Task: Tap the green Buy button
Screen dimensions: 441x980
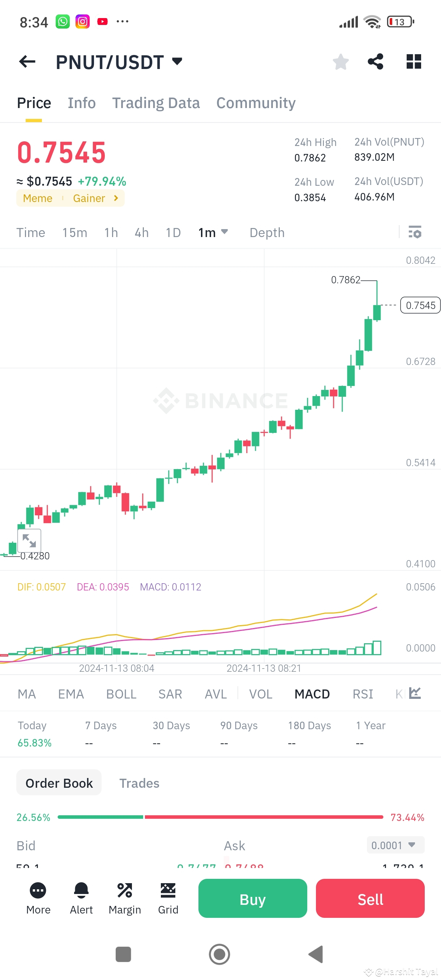Action: (x=252, y=899)
